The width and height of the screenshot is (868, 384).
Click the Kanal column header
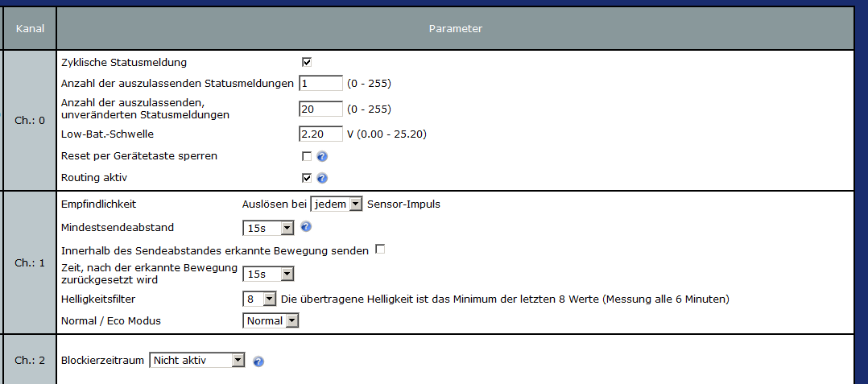(30, 28)
